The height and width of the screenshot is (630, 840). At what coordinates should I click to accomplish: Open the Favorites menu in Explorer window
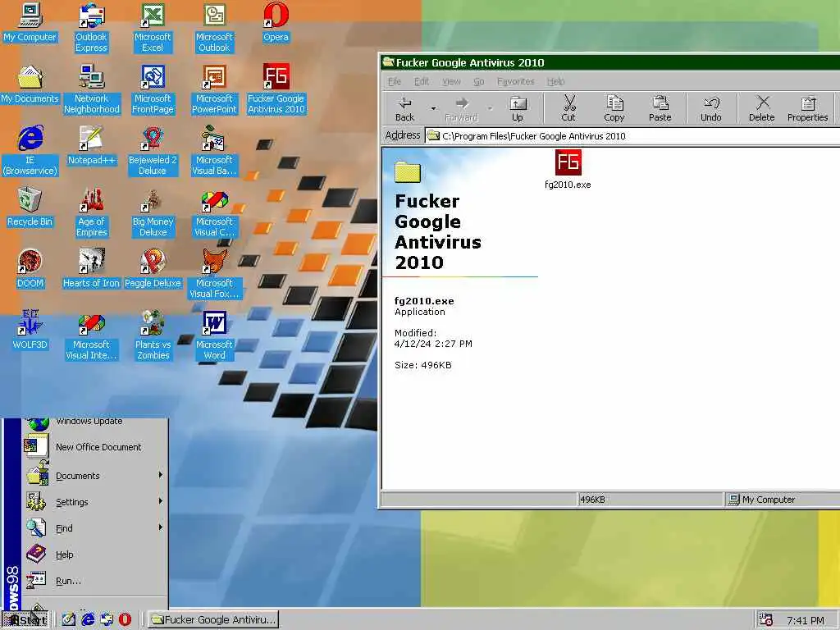pyautogui.click(x=516, y=81)
